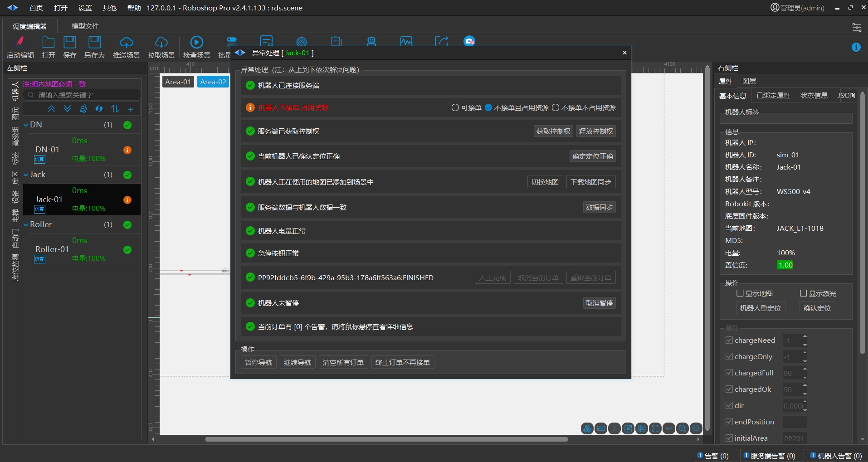The height and width of the screenshot is (462, 868).
Task: Toggle 显示激光 checkbox
Action: point(804,293)
